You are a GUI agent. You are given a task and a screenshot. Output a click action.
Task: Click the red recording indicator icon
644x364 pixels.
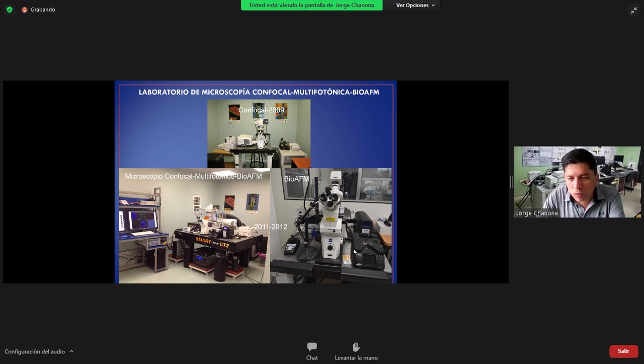click(24, 10)
